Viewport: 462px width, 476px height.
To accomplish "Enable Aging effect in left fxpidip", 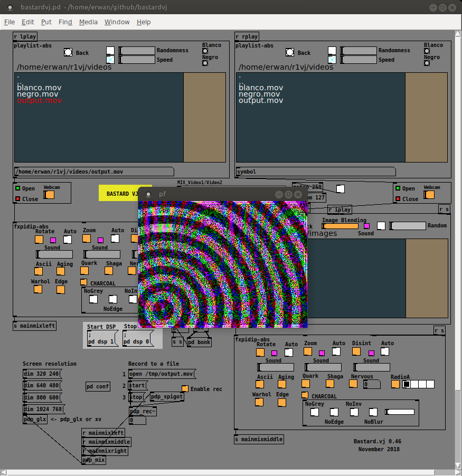I will [61, 271].
